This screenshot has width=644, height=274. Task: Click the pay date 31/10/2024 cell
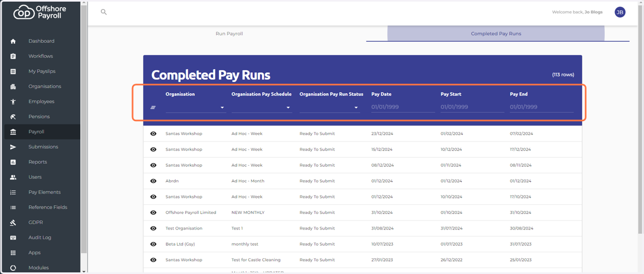382,213
